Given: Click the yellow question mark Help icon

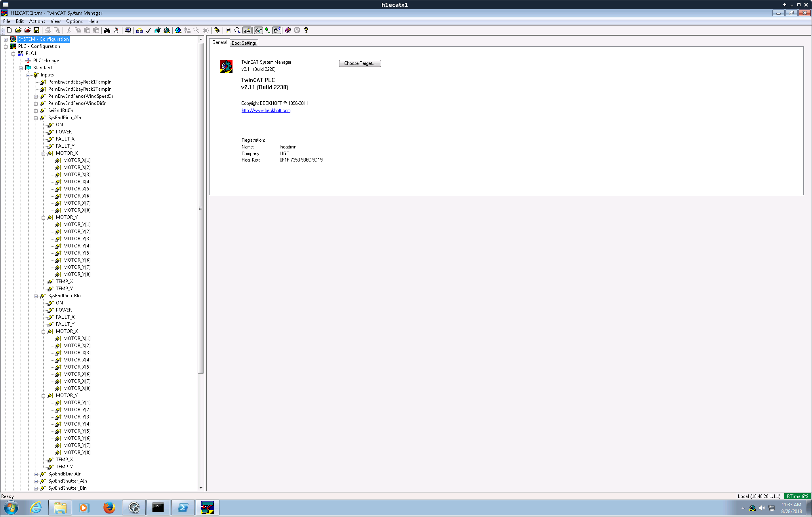Looking at the screenshot, I should click(x=306, y=30).
